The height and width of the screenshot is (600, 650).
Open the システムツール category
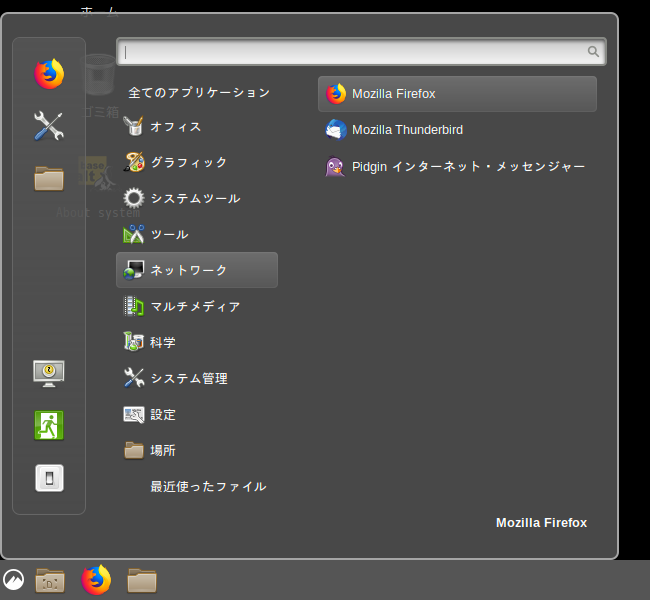[x=197, y=198]
